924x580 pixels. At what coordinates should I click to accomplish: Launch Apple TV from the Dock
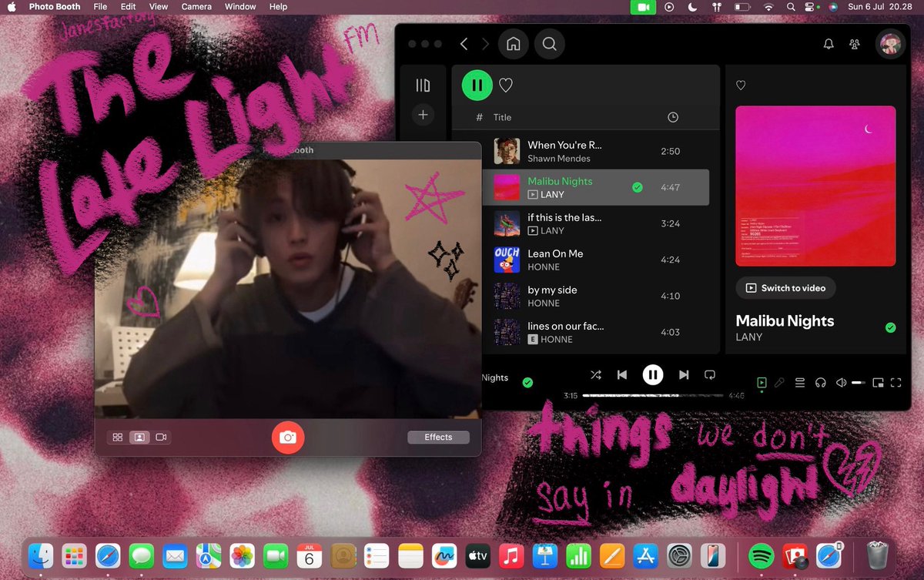pos(477,555)
